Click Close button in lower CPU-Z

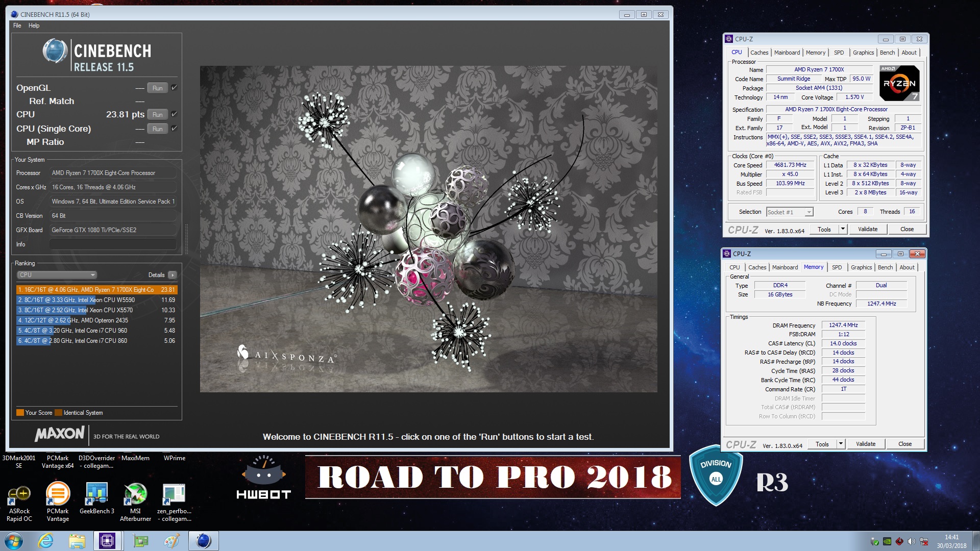point(905,444)
